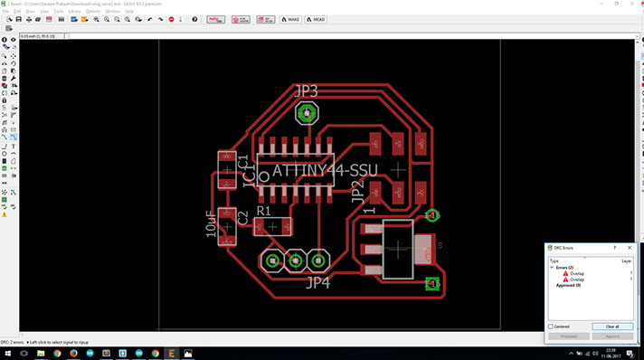Click the script (ULP/SCR) icon below the toolbar
This screenshot has width=644, height=360.
[9, 28]
